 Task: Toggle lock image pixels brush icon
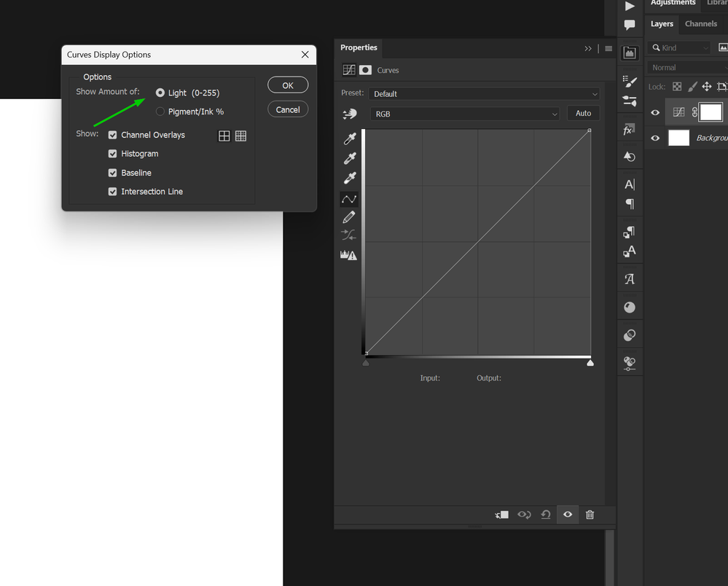[x=692, y=87]
